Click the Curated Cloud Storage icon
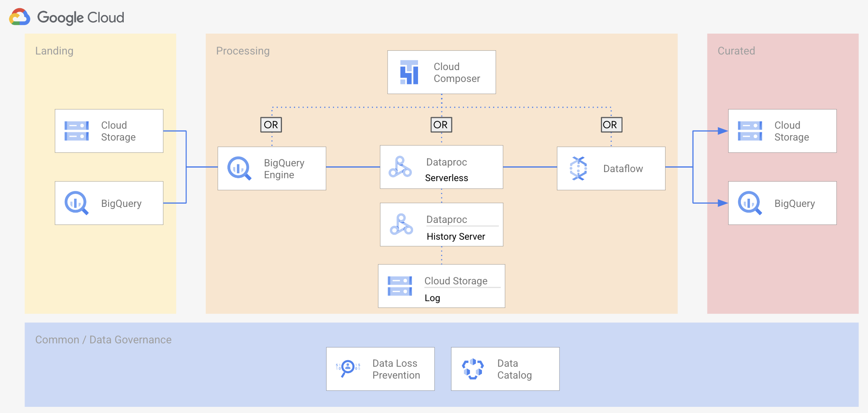 pos(750,131)
